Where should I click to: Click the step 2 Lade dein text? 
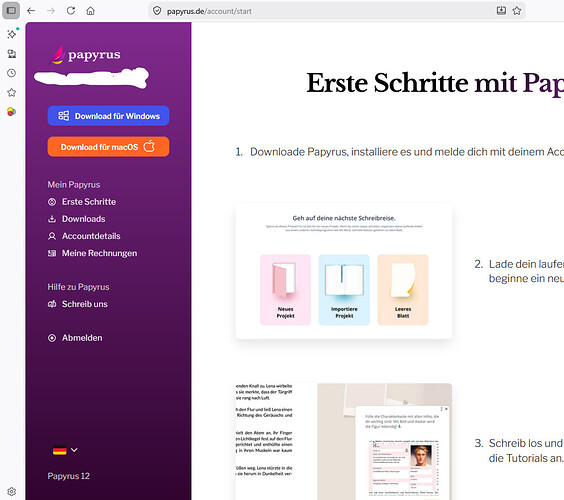coord(526,271)
